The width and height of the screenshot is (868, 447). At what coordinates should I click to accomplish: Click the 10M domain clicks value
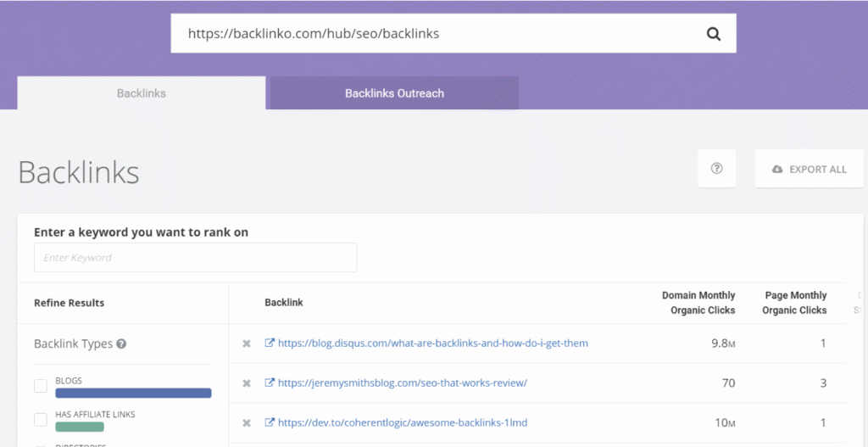[724, 422]
